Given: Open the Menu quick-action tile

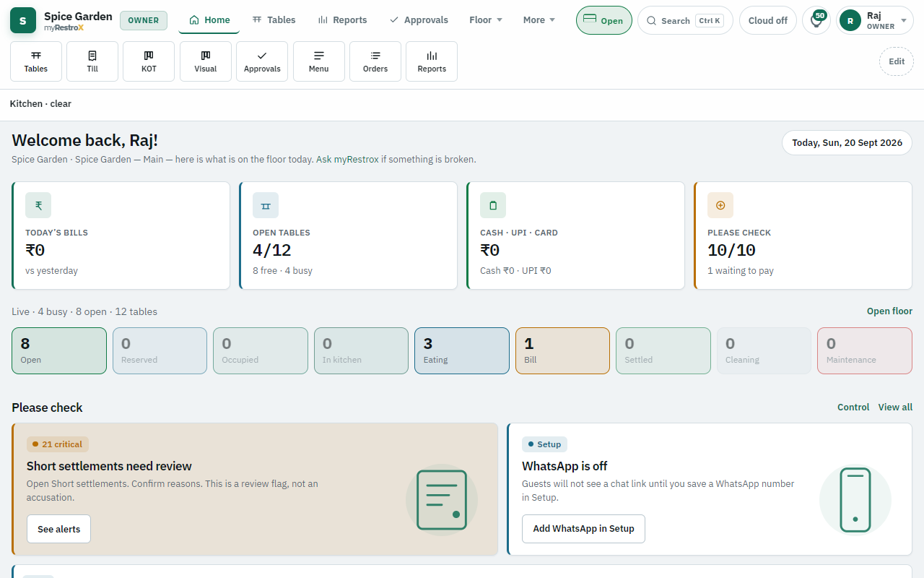Looking at the screenshot, I should point(319,61).
